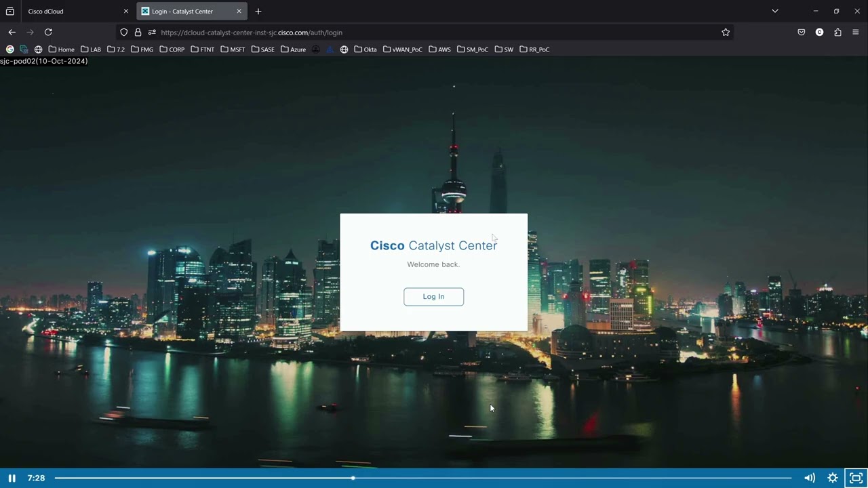Open the Okta bookmarks folder

point(365,49)
